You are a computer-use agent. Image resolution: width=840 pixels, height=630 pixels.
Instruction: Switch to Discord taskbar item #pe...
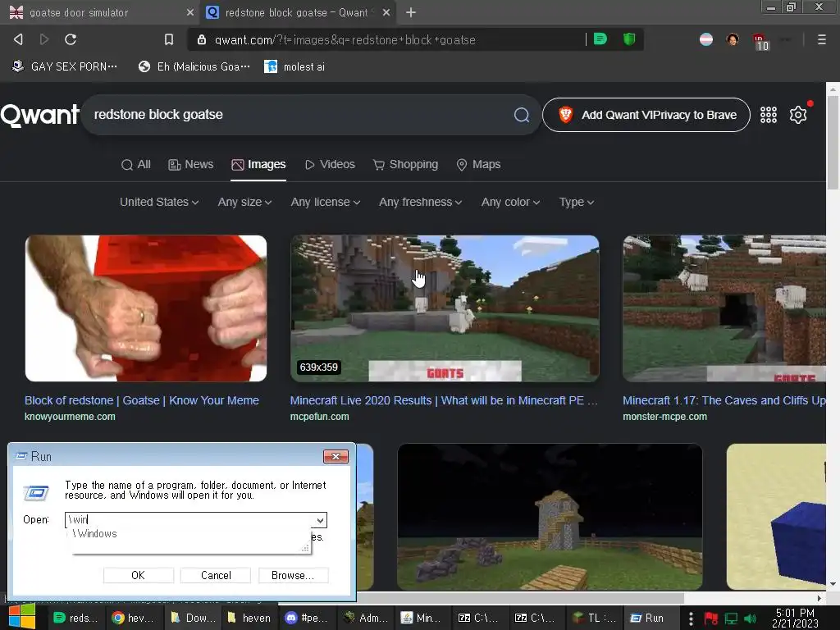coord(307,618)
